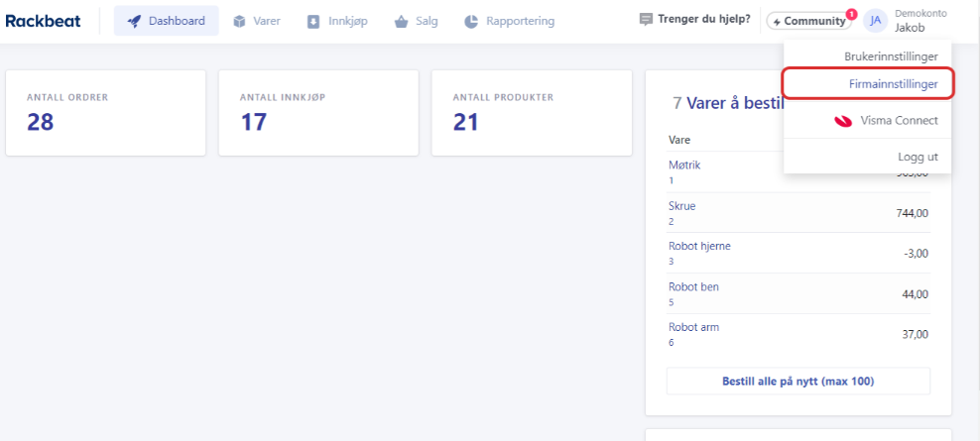The image size is (980, 441).
Task: Click the Rackbeat logo
Action: point(43,21)
